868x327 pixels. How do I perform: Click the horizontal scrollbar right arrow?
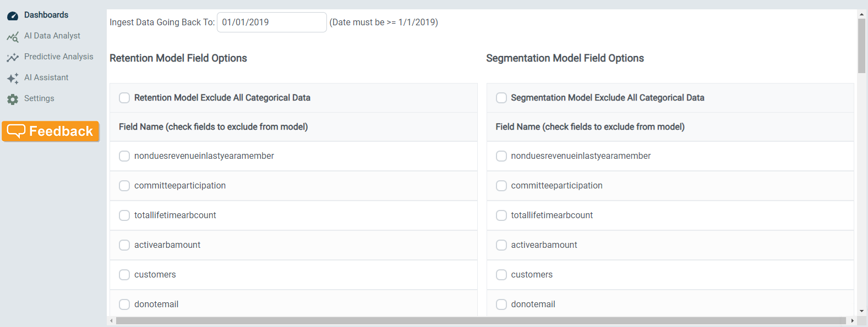tap(853, 320)
